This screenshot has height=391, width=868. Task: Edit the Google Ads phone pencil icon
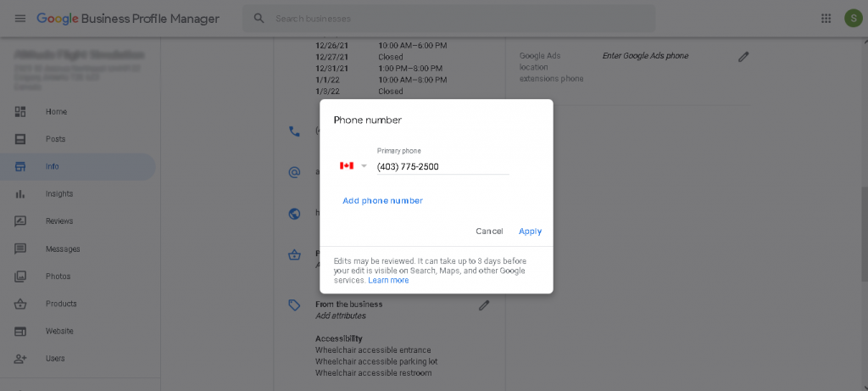click(x=743, y=57)
